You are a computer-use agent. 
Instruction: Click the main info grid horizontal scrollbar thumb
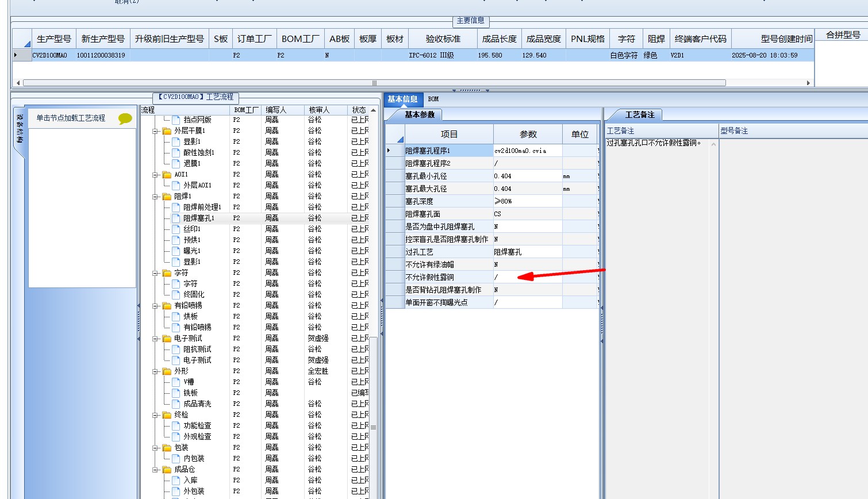tap(375, 83)
